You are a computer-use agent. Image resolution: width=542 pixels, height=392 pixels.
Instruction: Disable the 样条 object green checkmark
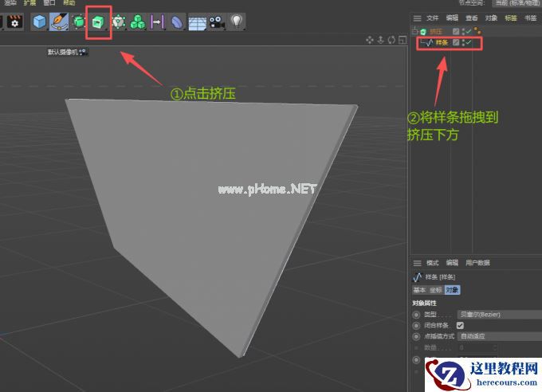click(x=469, y=42)
